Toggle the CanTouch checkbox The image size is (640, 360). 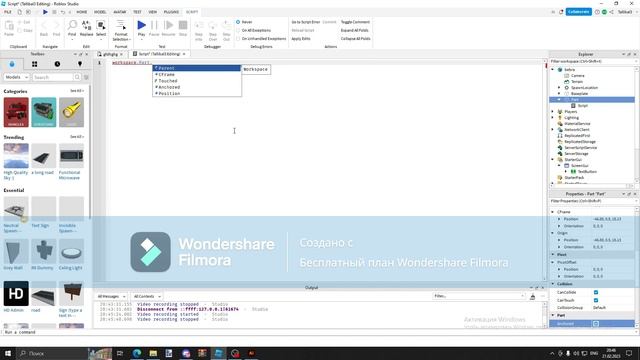[x=596, y=300]
